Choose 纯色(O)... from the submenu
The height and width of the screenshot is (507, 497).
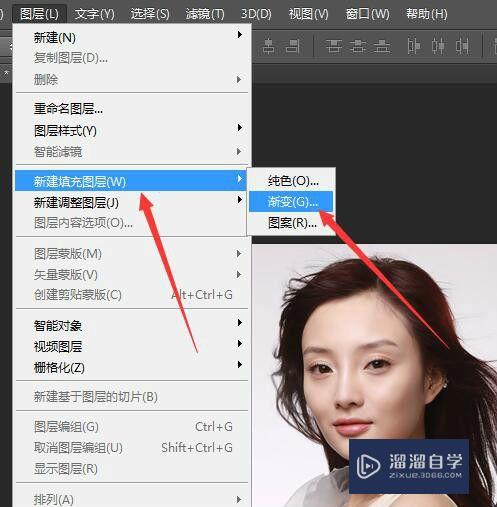click(291, 181)
